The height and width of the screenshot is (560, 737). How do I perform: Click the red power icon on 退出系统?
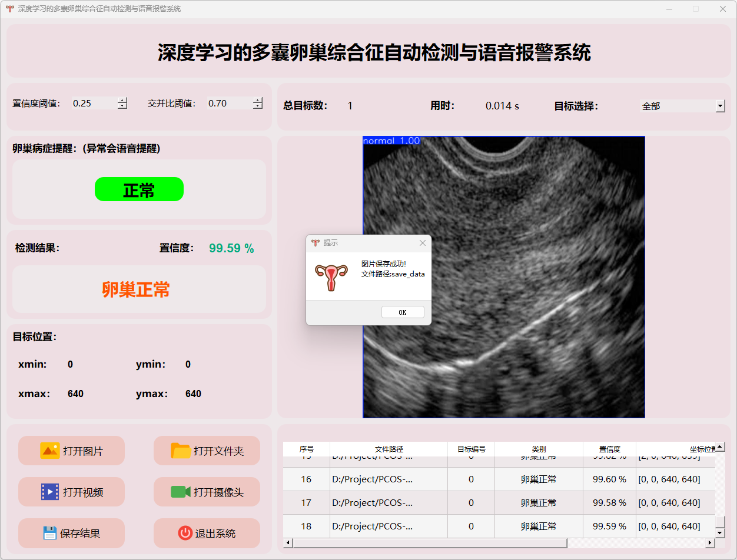[x=185, y=533]
